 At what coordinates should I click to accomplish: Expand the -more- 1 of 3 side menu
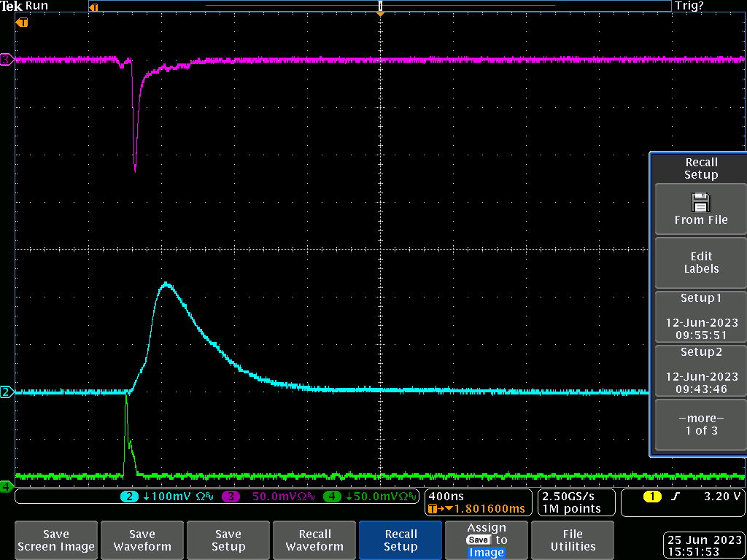700,424
